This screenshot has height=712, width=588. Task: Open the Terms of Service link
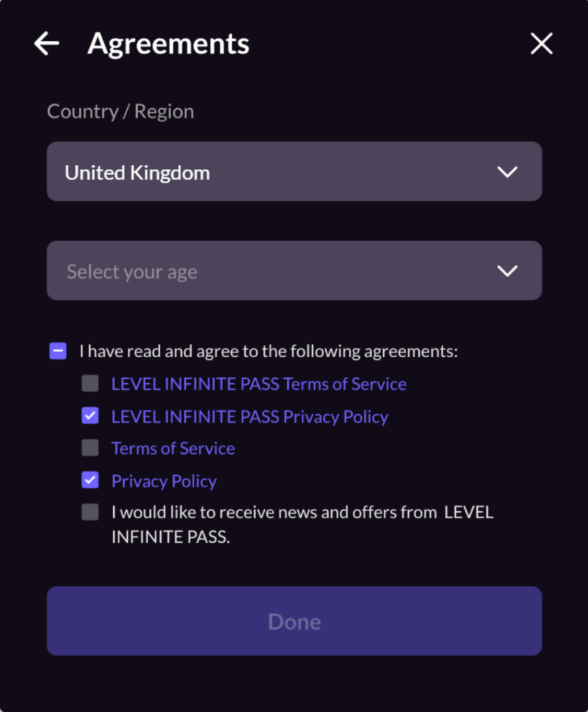[173, 449]
